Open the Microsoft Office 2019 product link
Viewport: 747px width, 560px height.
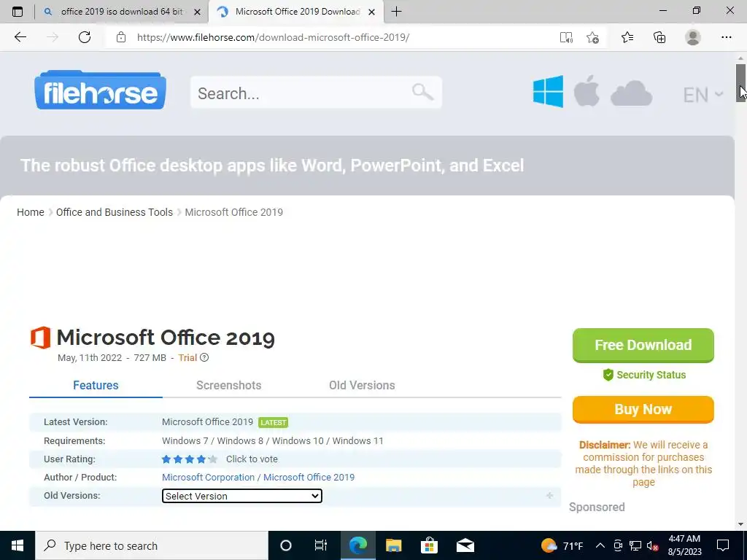tap(309, 477)
